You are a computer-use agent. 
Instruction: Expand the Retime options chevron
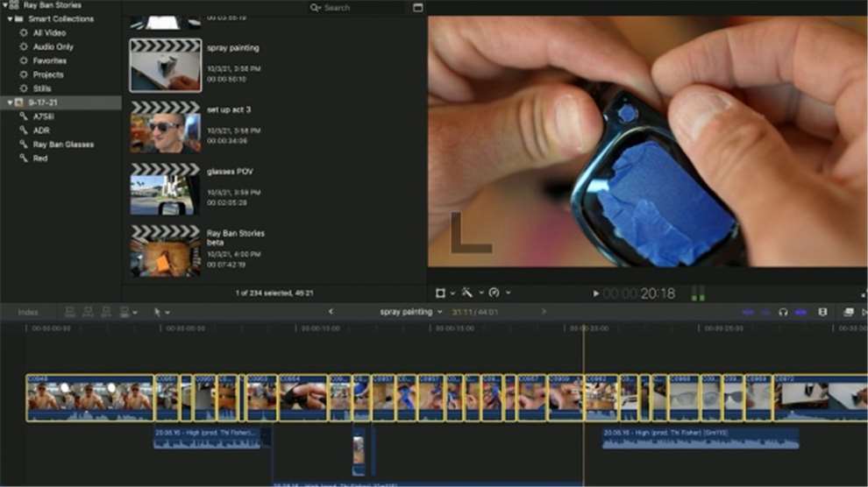pyautogui.click(x=508, y=293)
